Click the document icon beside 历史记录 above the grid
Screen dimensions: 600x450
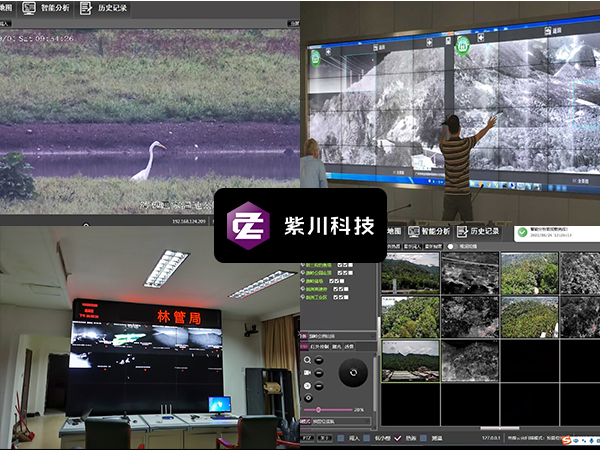462,232
